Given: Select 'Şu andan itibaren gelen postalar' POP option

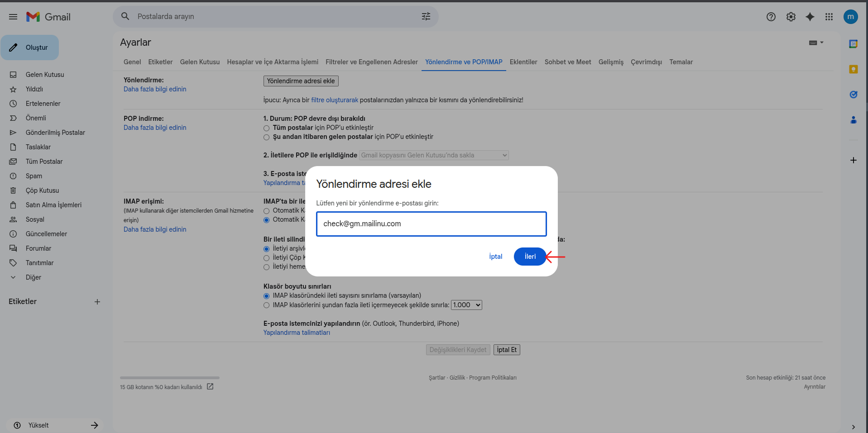Looking at the screenshot, I should [x=266, y=137].
